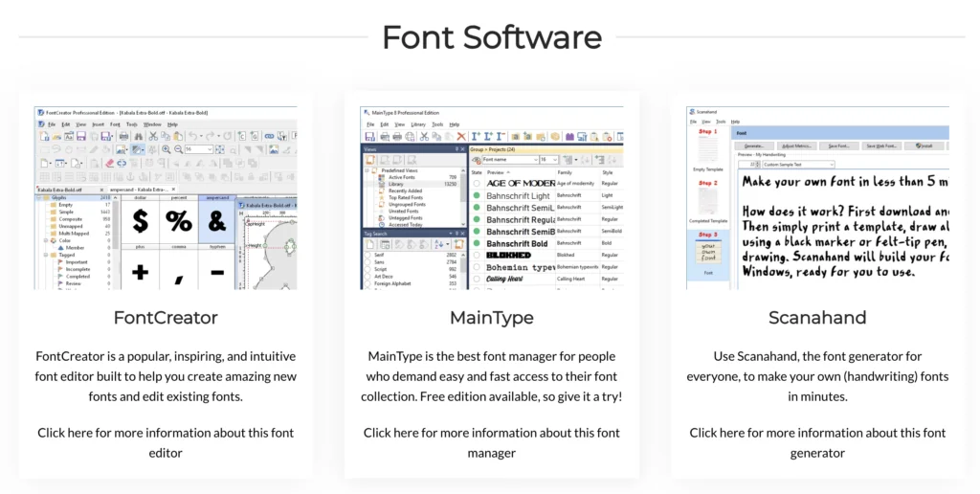The height and width of the screenshot is (494, 980).
Task: Toggle green state dot for Bahnschrift Light
Action: point(477,195)
